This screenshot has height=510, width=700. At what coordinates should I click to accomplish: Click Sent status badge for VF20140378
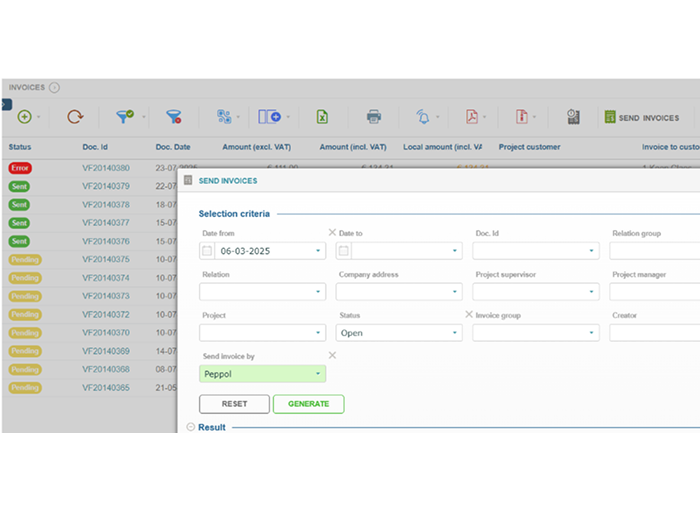point(19,205)
